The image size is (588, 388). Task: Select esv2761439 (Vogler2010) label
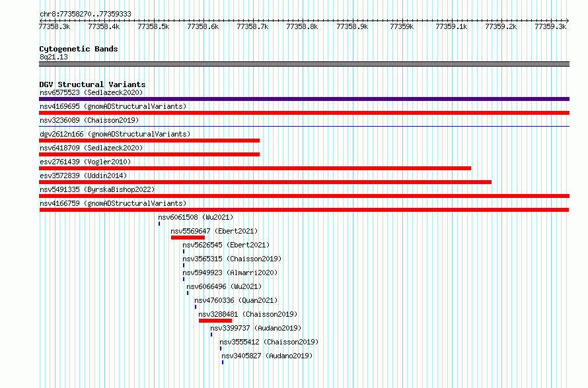[85, 162]
